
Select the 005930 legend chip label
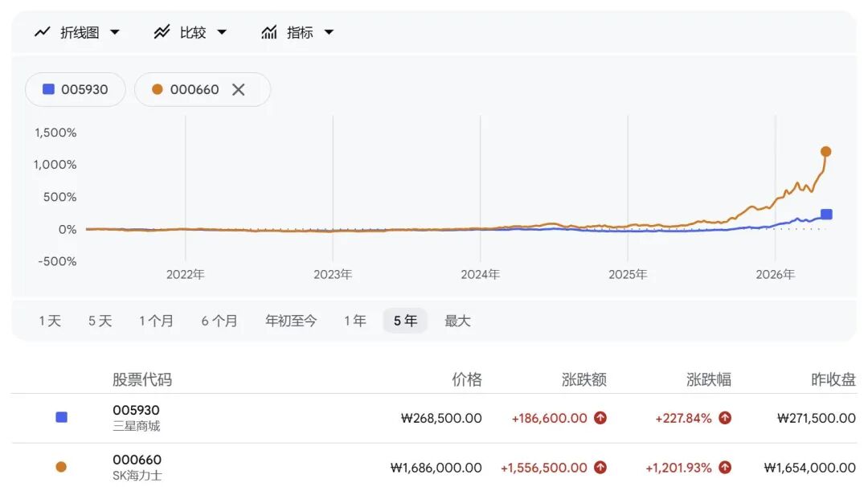coord(84,90)
